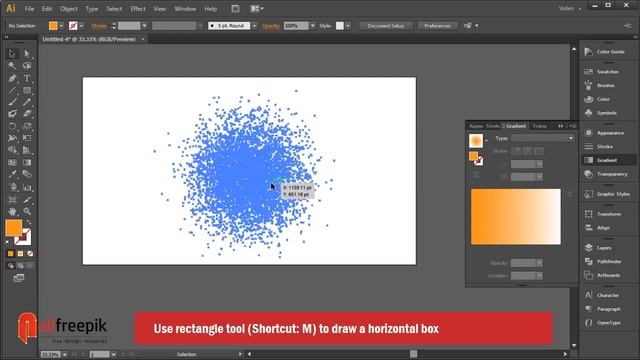Open the stroke color dropdown in control bar
Screen dimensions: 640x360
[81, 26]
